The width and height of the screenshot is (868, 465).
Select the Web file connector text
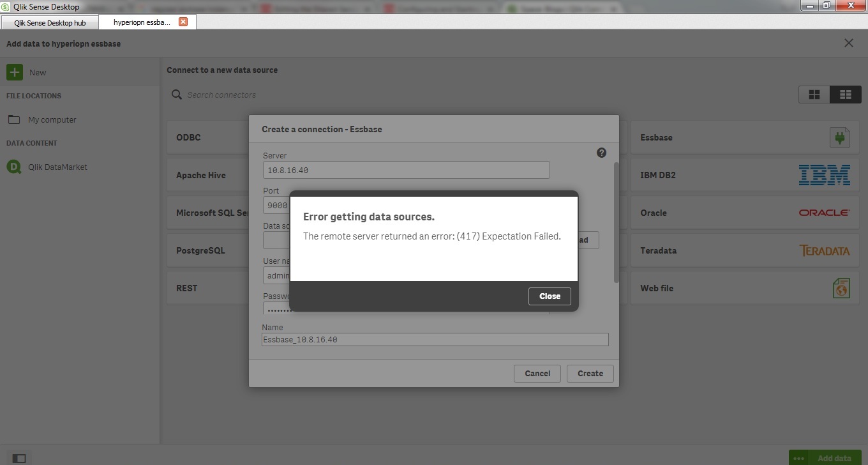(x=657, y=288)
